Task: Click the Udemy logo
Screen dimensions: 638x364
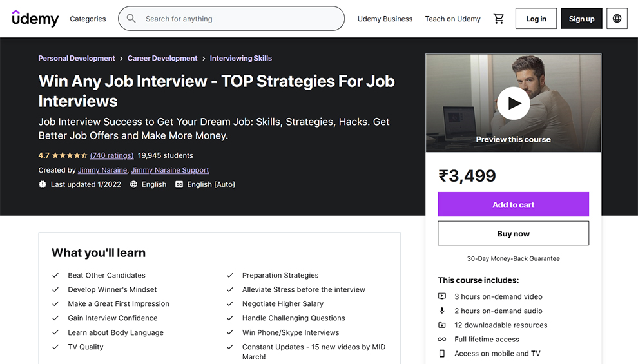Action: click(x=35, y=19)
